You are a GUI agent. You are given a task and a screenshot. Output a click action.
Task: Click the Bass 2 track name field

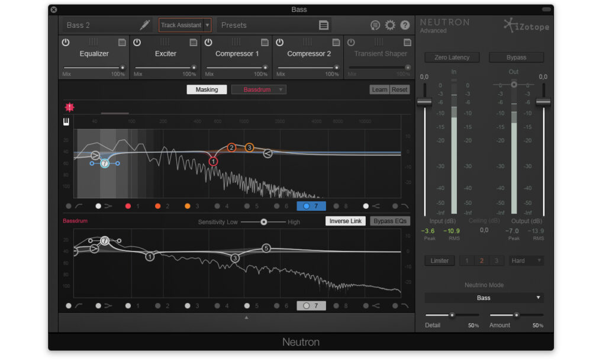[x=108, y=25]
